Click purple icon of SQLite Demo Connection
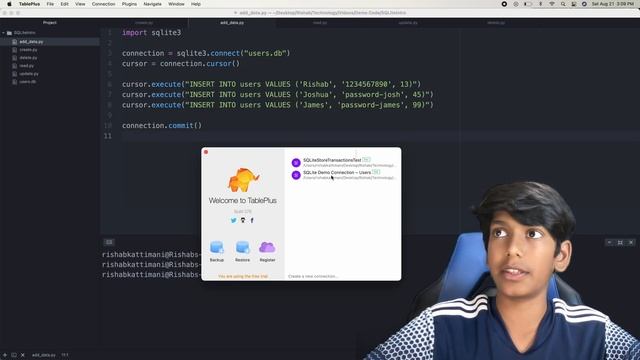640x360 pixels. pos(296,175)
